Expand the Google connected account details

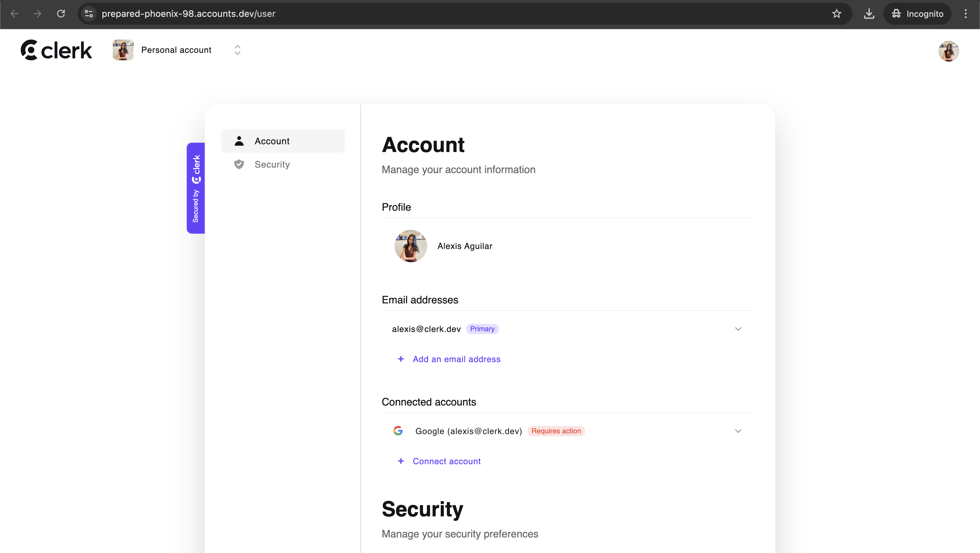(x=738, y=431)
